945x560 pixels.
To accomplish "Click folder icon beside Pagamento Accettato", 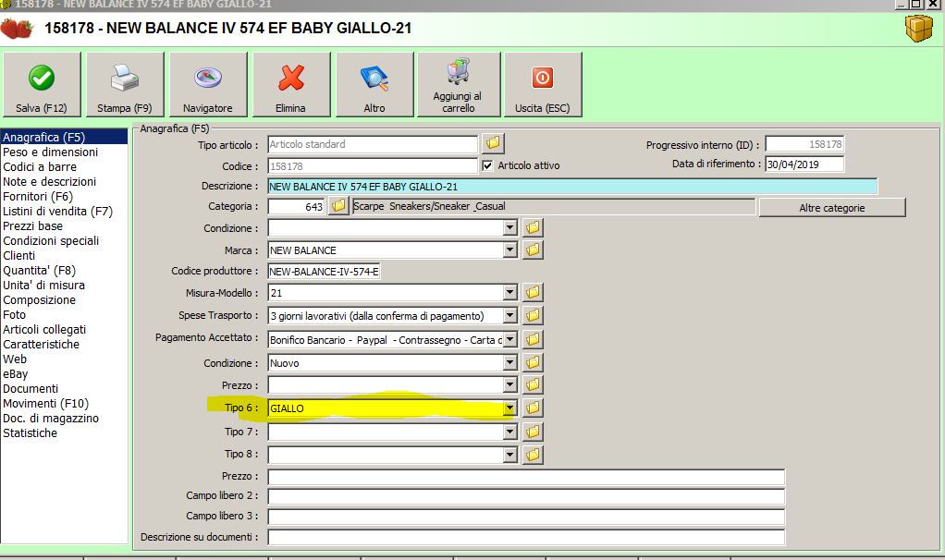I will pos(533,340).
